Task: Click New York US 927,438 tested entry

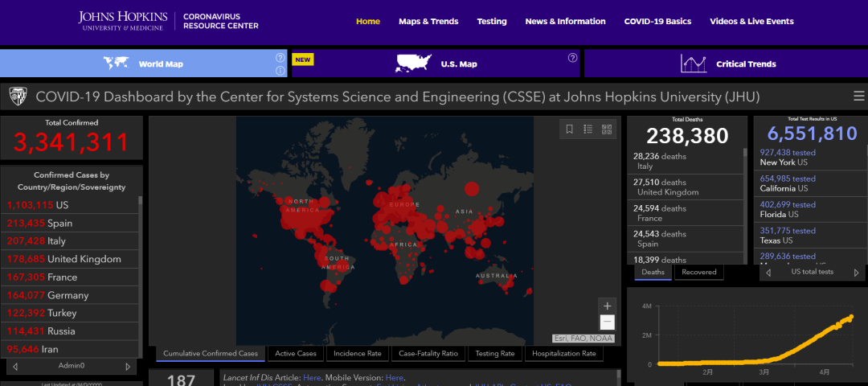Action: [810, 158]
